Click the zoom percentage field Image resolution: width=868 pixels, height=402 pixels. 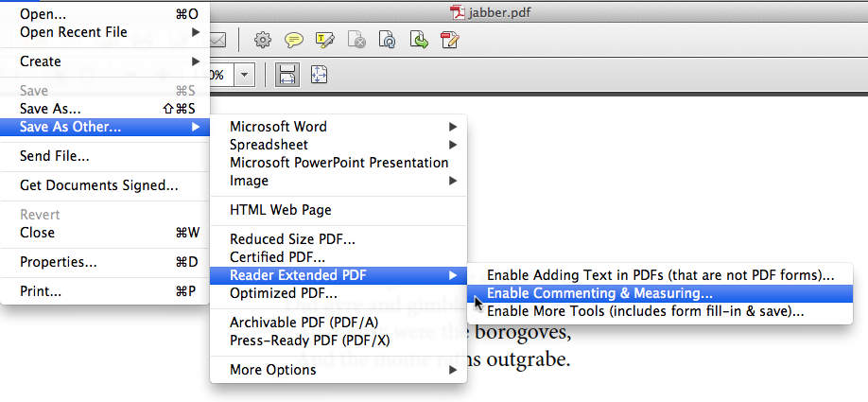point(221,75)
